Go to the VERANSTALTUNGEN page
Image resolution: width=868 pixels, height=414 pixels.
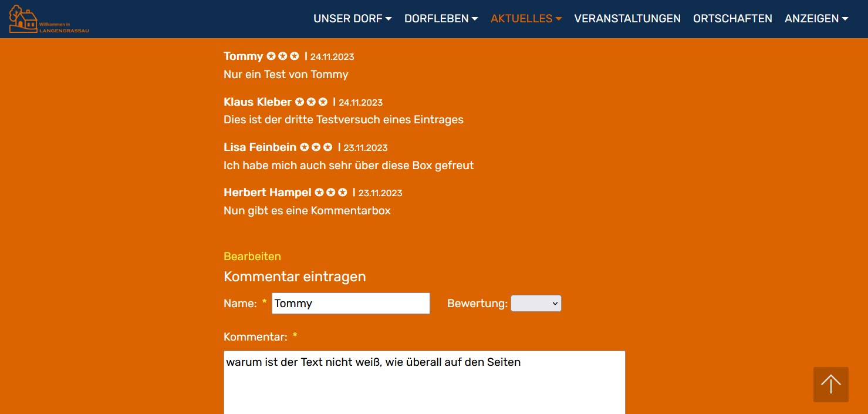[627, 19]
